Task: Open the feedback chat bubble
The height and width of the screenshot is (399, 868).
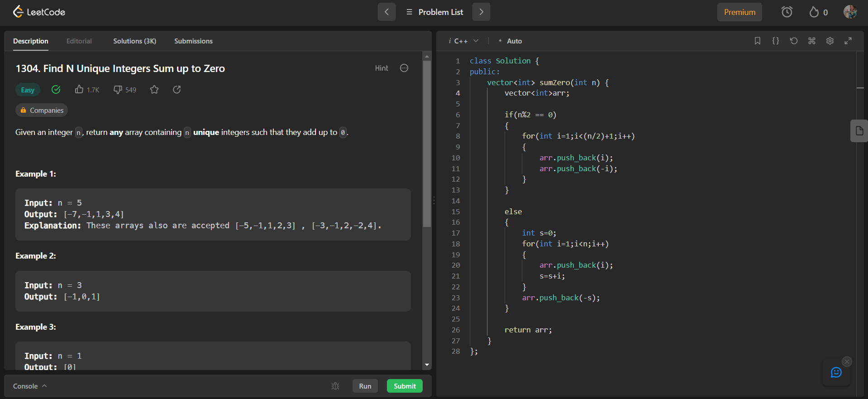Action: (x=836, y=372)
